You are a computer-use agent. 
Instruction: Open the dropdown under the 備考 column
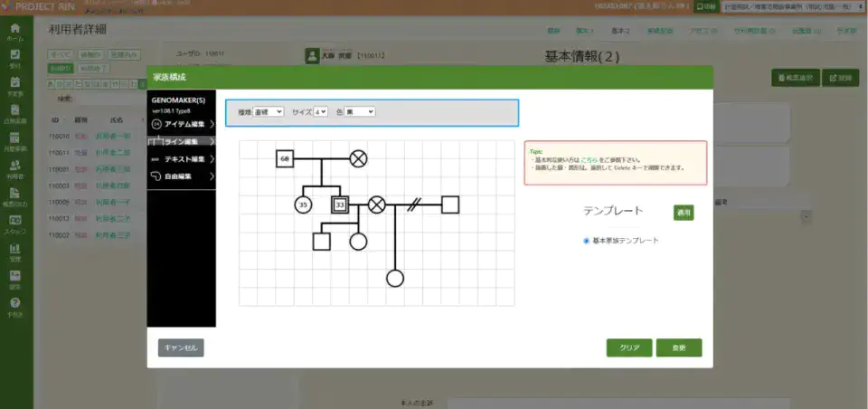pos(806,217)
